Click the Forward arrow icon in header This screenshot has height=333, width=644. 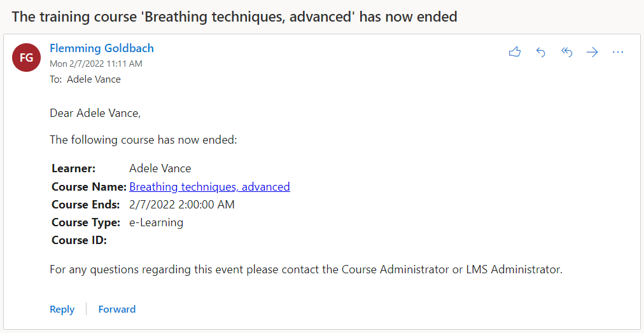592,52
